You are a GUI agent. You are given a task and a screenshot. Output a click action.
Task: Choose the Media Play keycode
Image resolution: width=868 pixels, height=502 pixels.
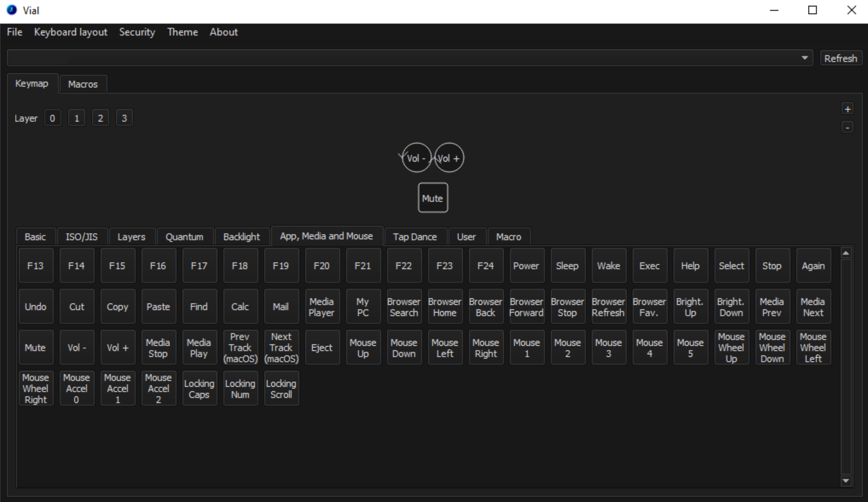click(199, 348)
